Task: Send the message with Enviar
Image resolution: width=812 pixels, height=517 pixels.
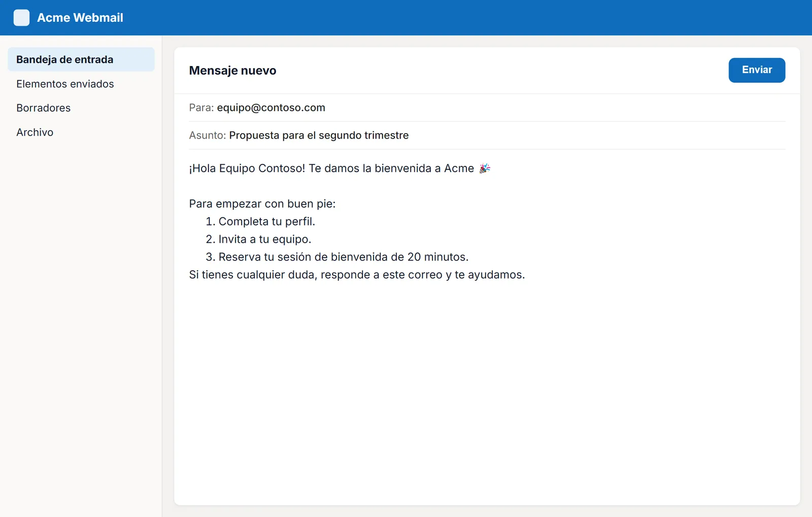Action: click(757, 70)
